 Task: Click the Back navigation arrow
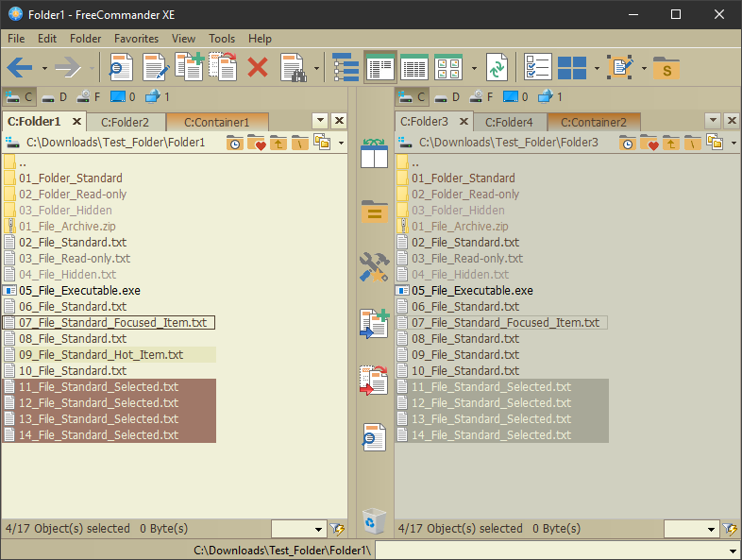pos(20,68)
